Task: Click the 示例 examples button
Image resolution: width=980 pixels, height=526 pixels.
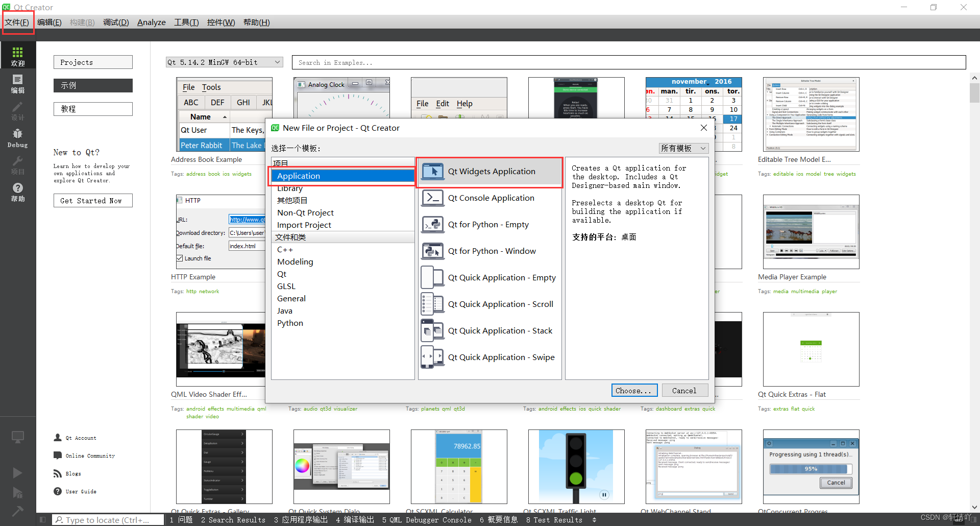Action: tap(93, 86)
